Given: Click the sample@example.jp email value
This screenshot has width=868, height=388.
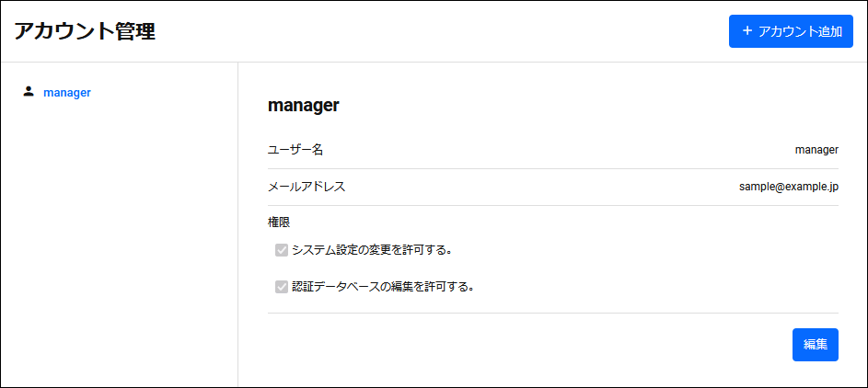Looking at the screenshot, I should [x=789, y=187].
